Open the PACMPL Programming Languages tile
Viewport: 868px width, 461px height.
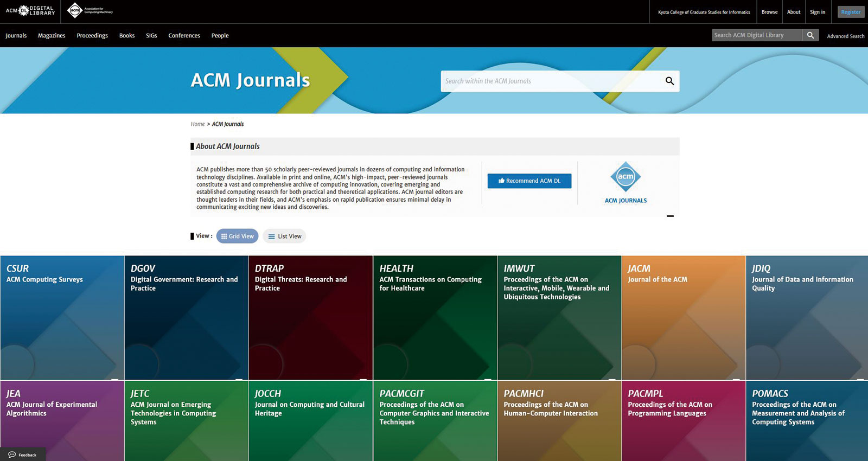coord(684,421)
